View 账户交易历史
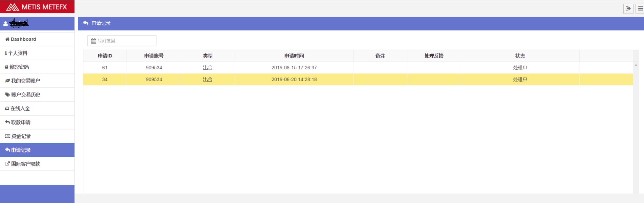Image resolution: width=644 pixels, height=203 pixels. [37, 95]
